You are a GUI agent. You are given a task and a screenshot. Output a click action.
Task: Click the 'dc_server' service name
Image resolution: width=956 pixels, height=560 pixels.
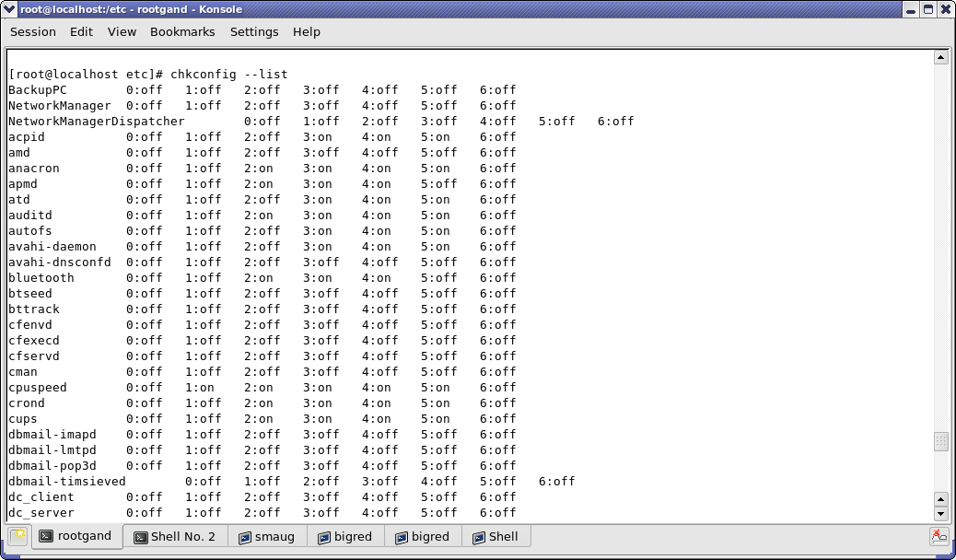tap(41, 513)
